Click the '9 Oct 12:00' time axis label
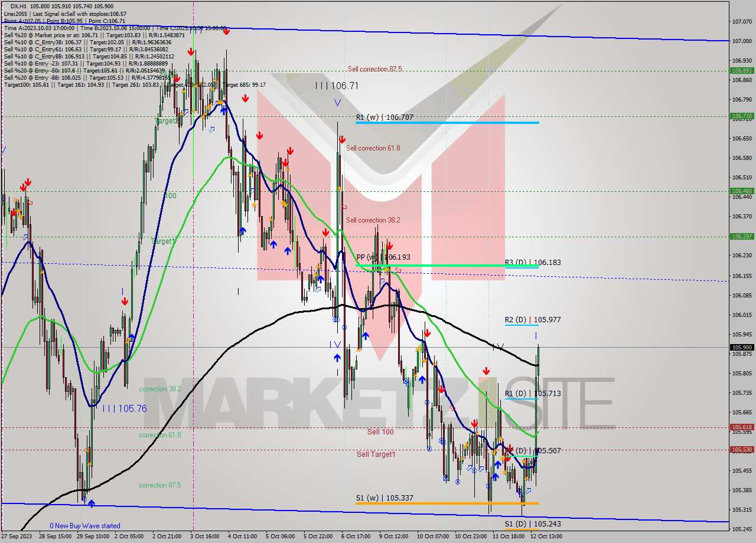Viewport: 756px width, 543px height. pyautogui.click(x=395, y=537)
